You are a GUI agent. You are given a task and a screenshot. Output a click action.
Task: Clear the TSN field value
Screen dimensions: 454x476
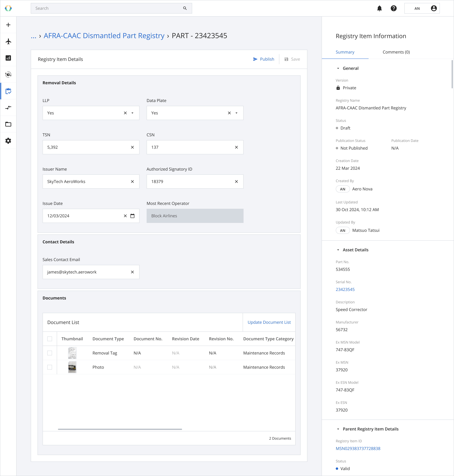132,147
